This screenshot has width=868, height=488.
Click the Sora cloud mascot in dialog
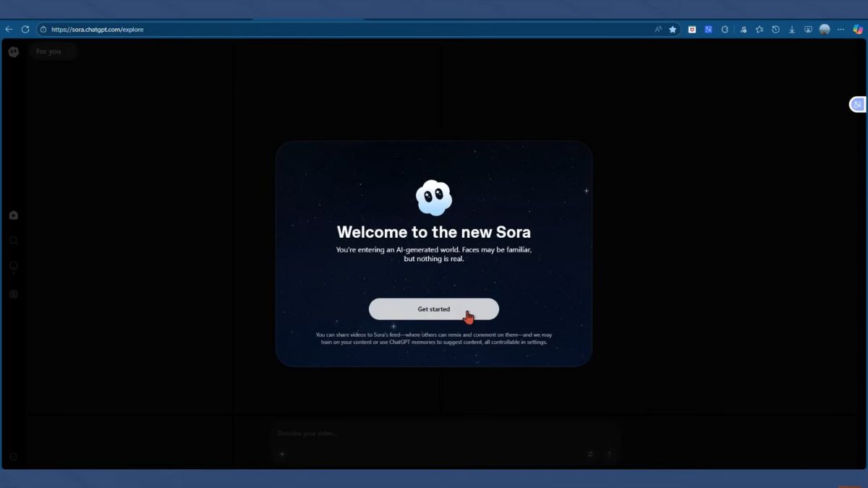(x=434, y=197)
